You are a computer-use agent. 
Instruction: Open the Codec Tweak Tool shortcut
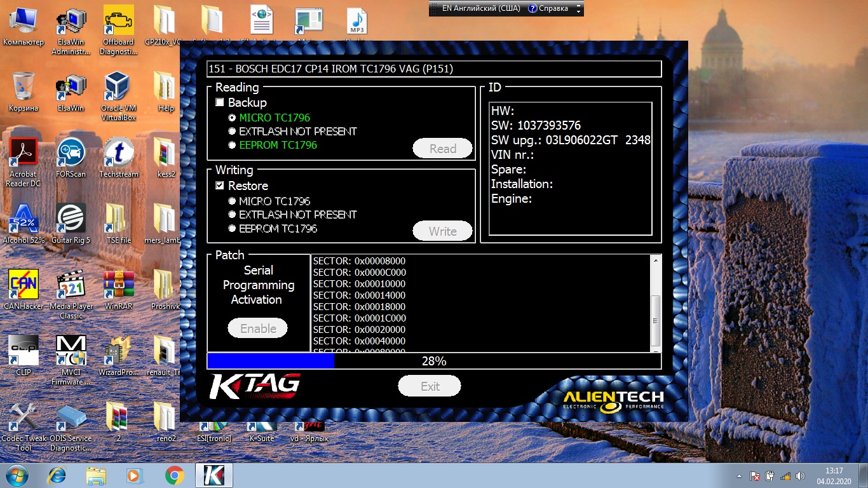24,427
